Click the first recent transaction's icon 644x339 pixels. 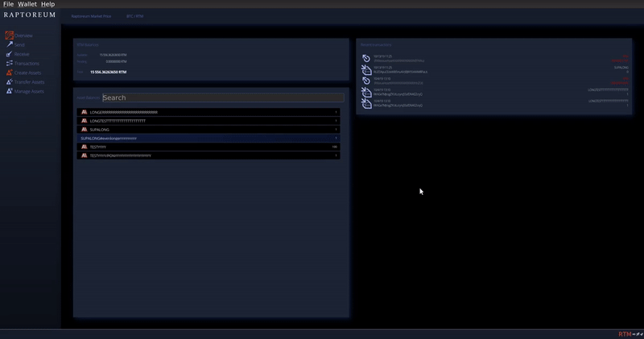366,58
